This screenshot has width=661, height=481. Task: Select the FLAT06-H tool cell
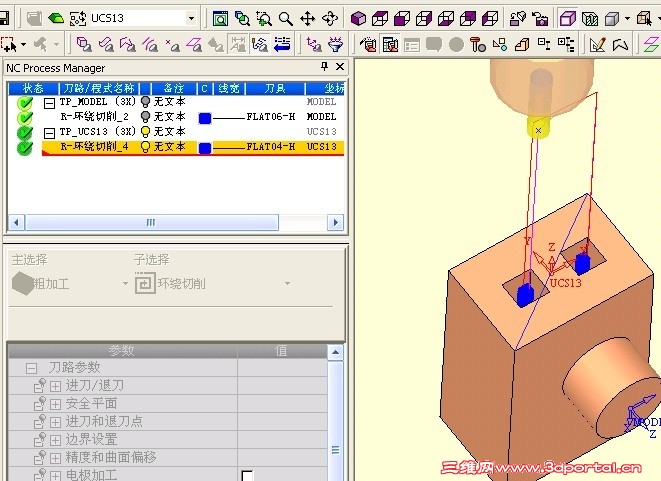271,116
